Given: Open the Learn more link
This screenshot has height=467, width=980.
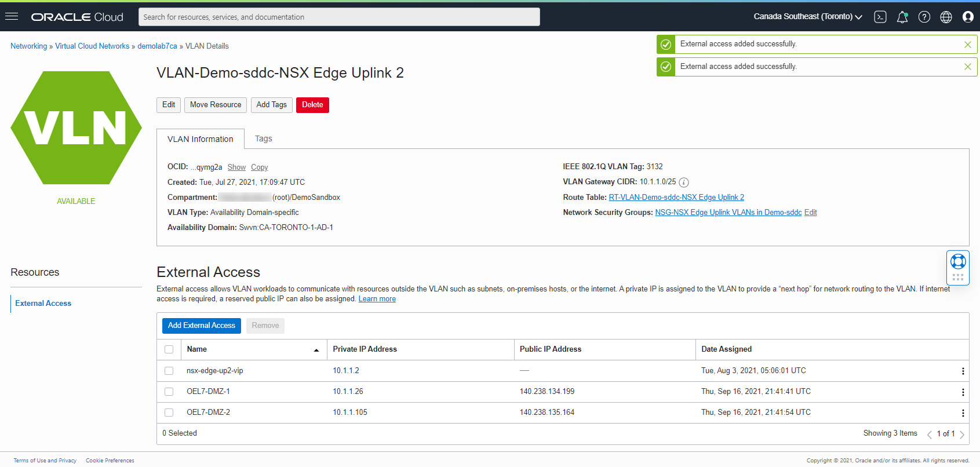Looking at the screenshot, I should (377, 299).
